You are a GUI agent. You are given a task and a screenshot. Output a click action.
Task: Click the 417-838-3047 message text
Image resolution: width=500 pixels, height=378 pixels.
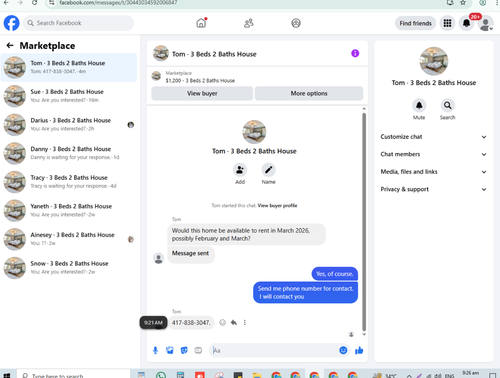point(191,323)
